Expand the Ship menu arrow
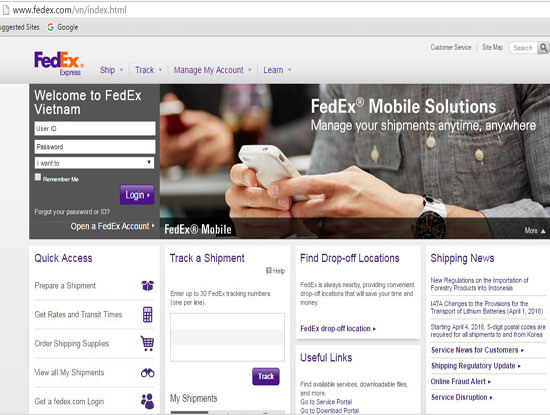Viewport: 550px width, 415px height. pyautogui.click(x=121, y=70)
